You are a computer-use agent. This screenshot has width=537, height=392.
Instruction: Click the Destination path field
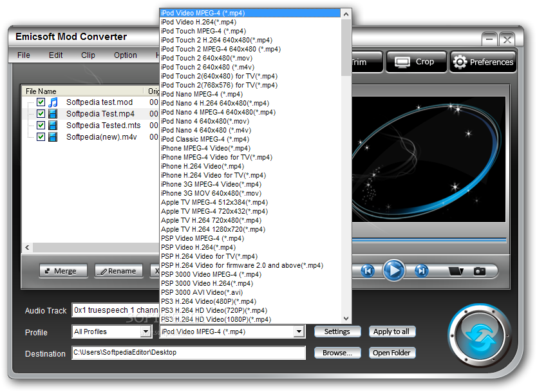(x=189, y=353)
